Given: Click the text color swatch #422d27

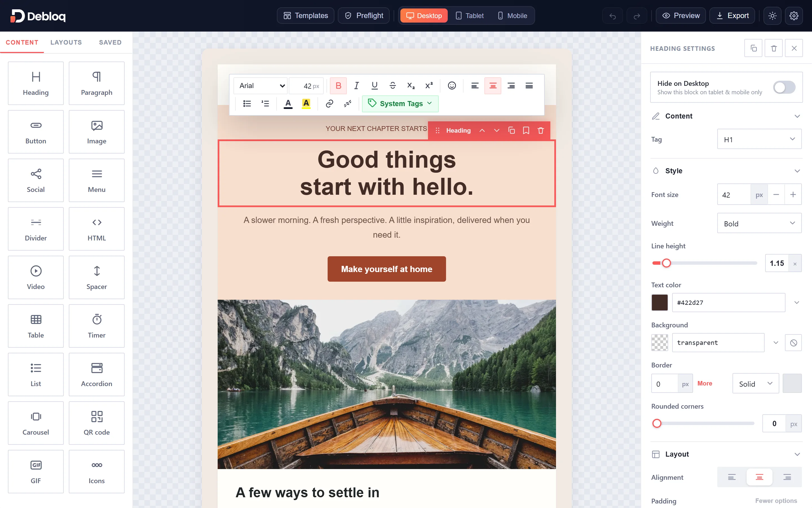Looking at the screenshot, I should (660, 302).
